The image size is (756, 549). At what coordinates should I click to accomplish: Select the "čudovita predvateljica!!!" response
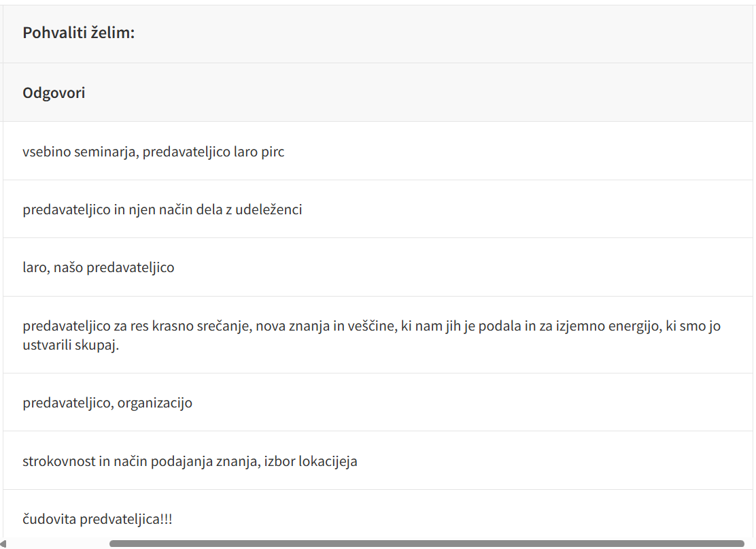pos(377,519)
